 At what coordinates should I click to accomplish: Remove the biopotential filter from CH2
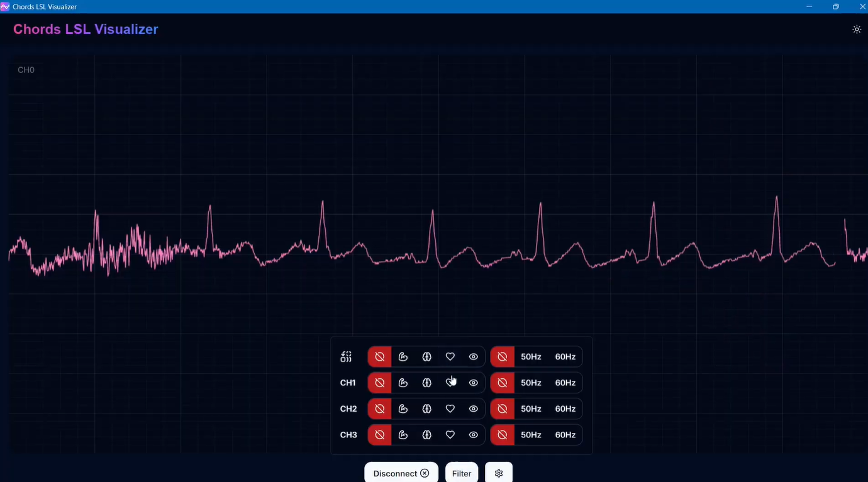tap(380, 409)
